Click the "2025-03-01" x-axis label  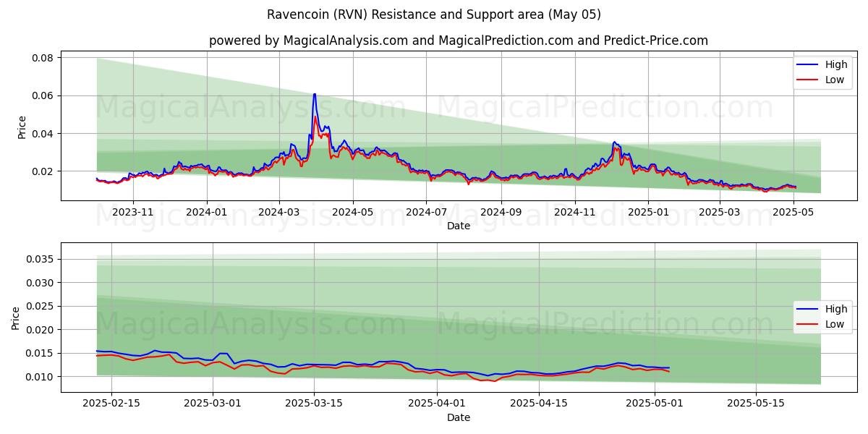click(213, 403)
